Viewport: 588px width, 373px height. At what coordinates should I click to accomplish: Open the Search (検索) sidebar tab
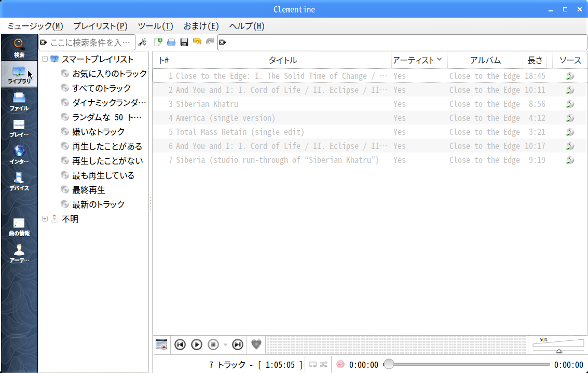tap(19, 48)
